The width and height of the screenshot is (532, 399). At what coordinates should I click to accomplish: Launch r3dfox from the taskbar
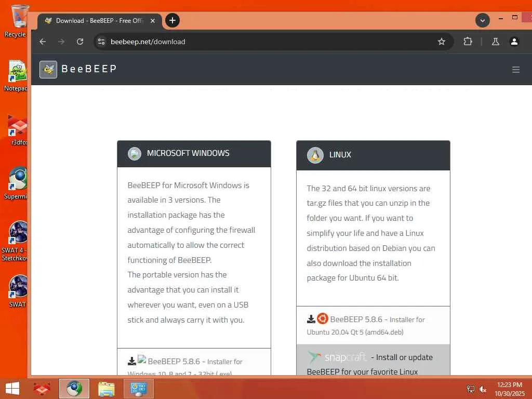42,389
